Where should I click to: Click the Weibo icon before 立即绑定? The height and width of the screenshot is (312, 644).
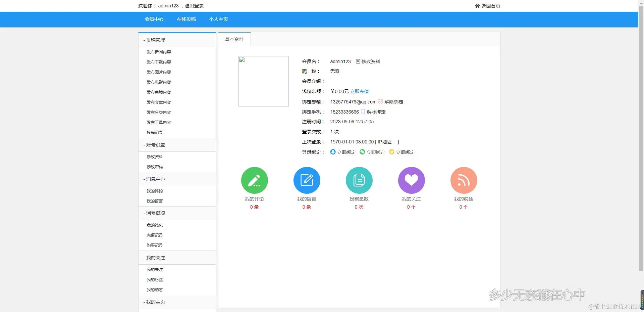pos(391,152)
